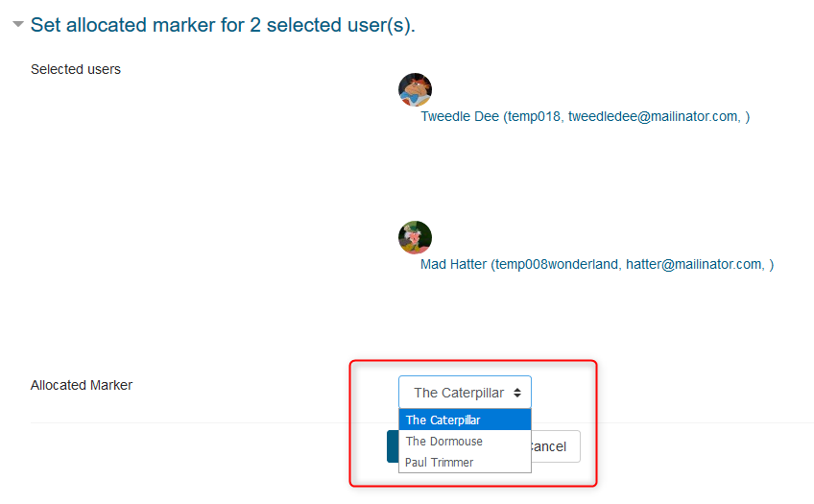Click the Mad Hatter's profile avatar
The height and width of the screenshot is (504, 814).
click(x=415, y=237)
